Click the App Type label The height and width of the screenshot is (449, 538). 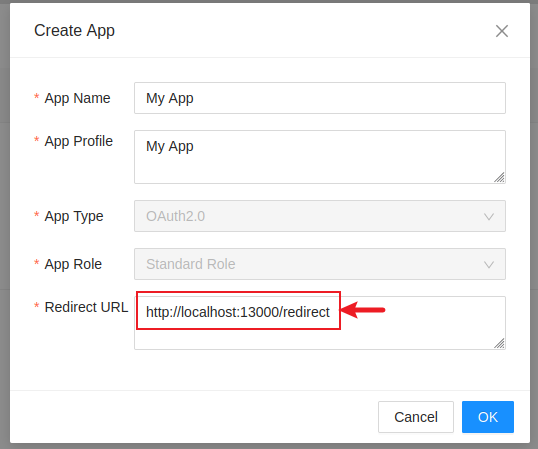pyautogui.click(x=74, y=216)
